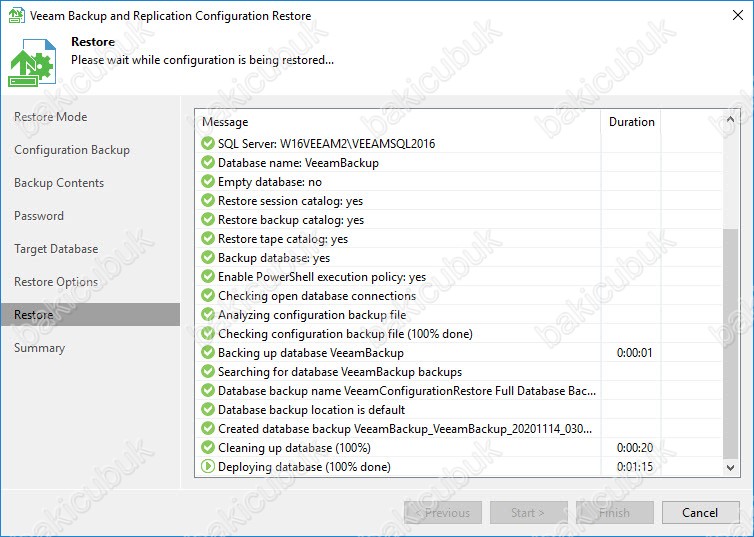
Task: Select 'Backing up database VeeamBackup' text
Action: coord(311,353)
